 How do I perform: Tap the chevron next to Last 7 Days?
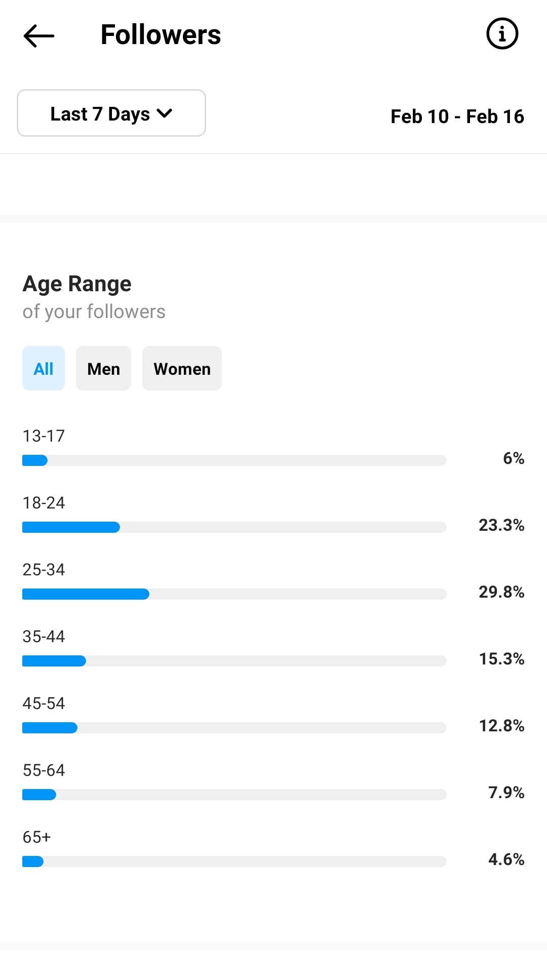click(165, 113)
